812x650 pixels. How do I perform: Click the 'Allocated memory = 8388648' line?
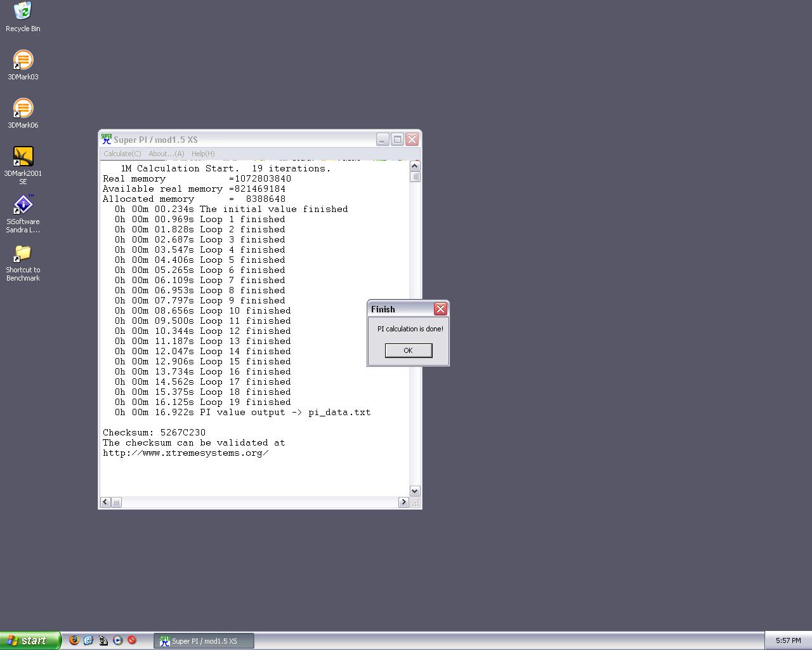[194, 199]
